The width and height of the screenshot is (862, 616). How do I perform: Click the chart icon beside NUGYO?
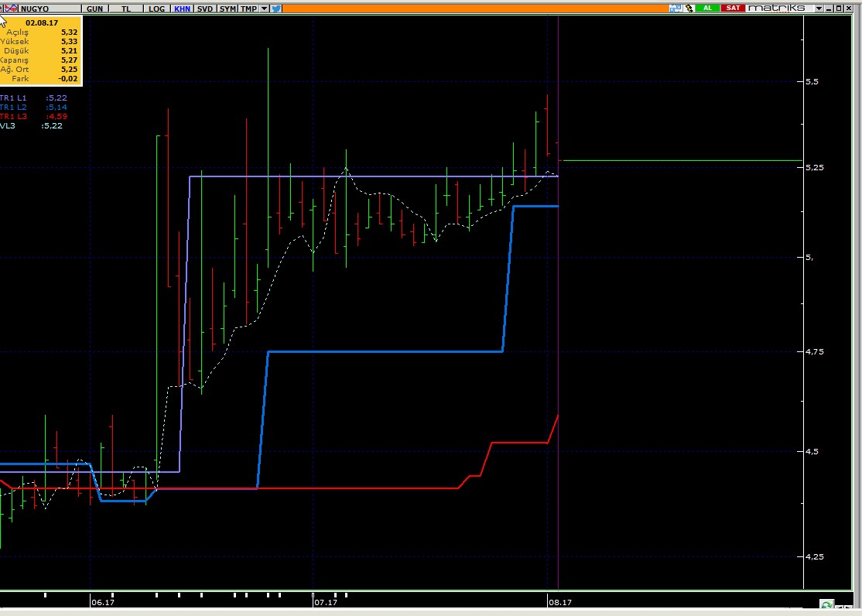click(10, 9)
